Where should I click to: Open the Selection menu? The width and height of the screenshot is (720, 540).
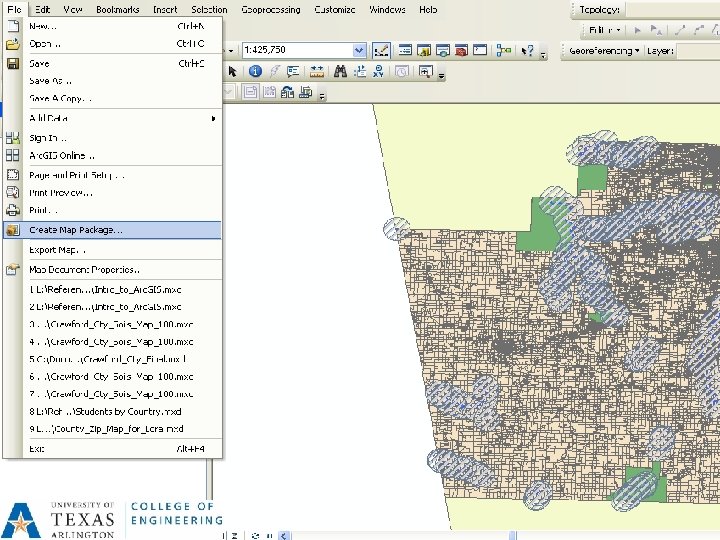point(209,9)
